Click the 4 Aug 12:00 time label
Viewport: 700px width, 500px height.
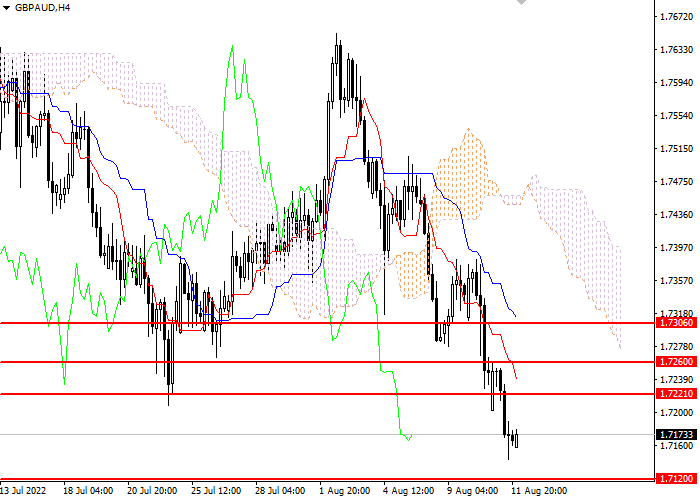point(409,491)
